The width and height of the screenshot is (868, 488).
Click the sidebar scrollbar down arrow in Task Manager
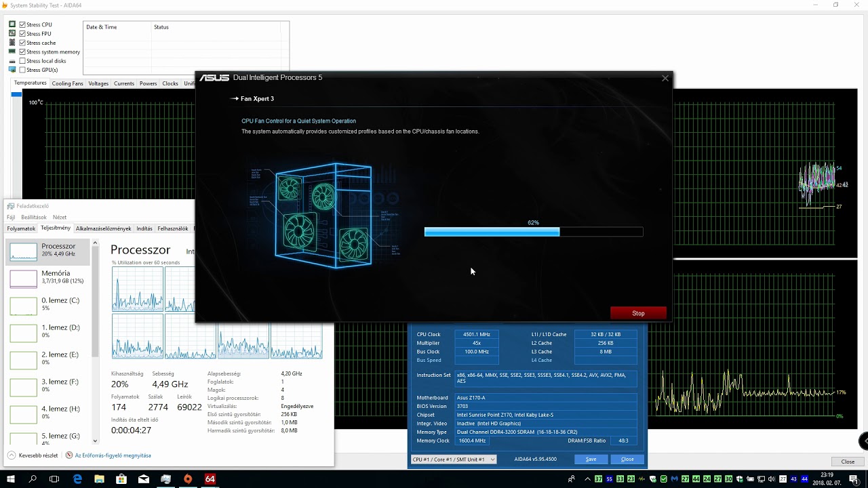(x=95, y=441)
